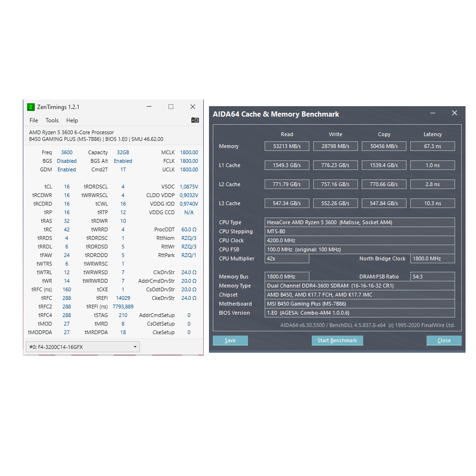
Task: Click the VDDG IOD value 0,9740V
Action: coord(189,204)
